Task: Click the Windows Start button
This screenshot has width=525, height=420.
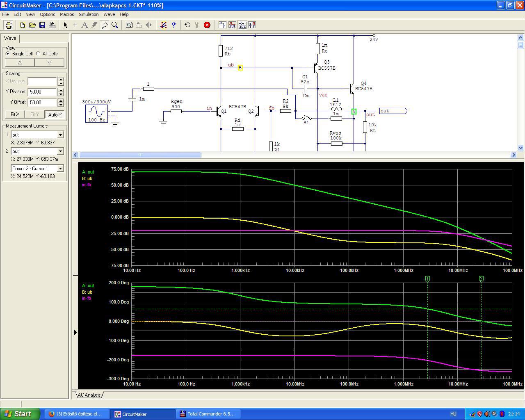Action: tap(20, 414)
